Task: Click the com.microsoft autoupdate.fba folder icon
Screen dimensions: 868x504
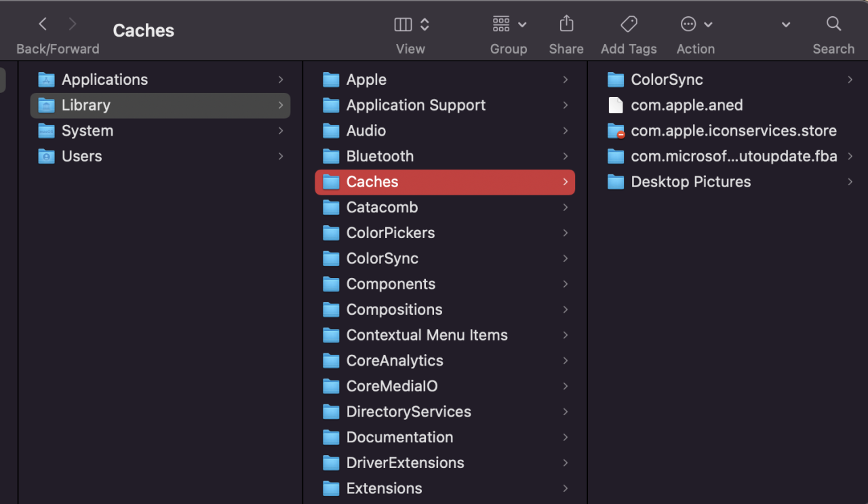Action: (616, 156)
